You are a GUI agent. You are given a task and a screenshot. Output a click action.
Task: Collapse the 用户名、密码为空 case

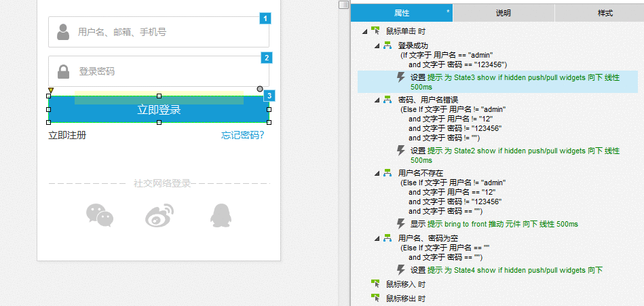click(x=377, y=238)
